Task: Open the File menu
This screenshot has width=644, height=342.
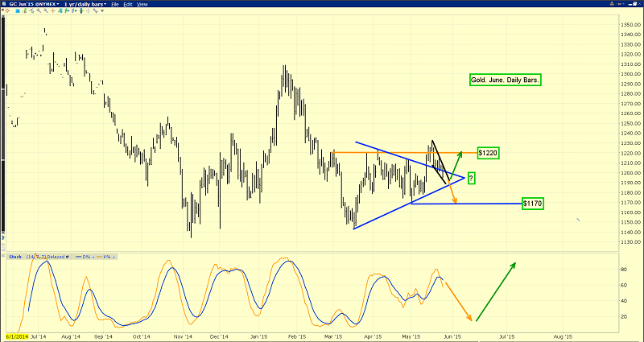Action: pyautogui.click(x=115, y=4)
